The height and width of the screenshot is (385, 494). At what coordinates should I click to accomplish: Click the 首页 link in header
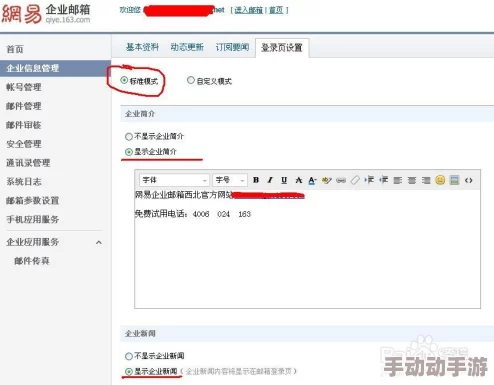276,10
